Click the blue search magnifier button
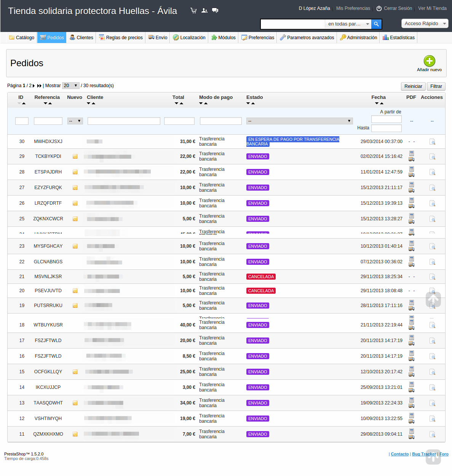This screenshot has height=476, width=452. (376, 24)
